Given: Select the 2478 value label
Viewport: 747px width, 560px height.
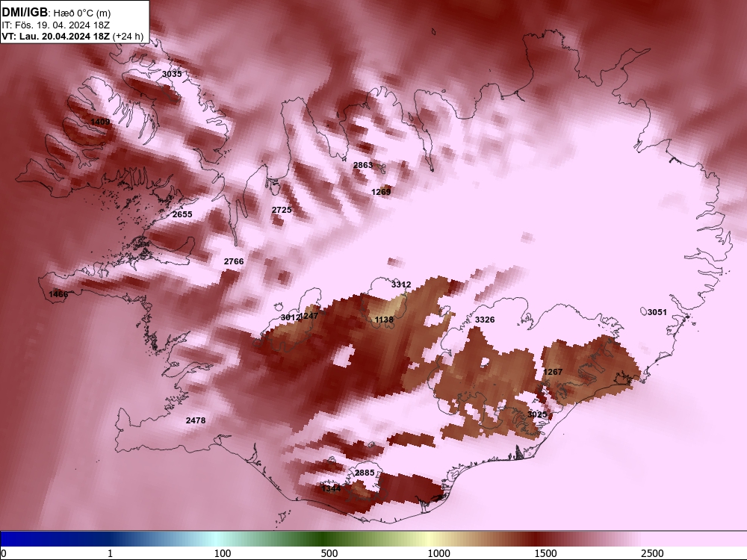Looking at the screenshot, I should (196, 420).
